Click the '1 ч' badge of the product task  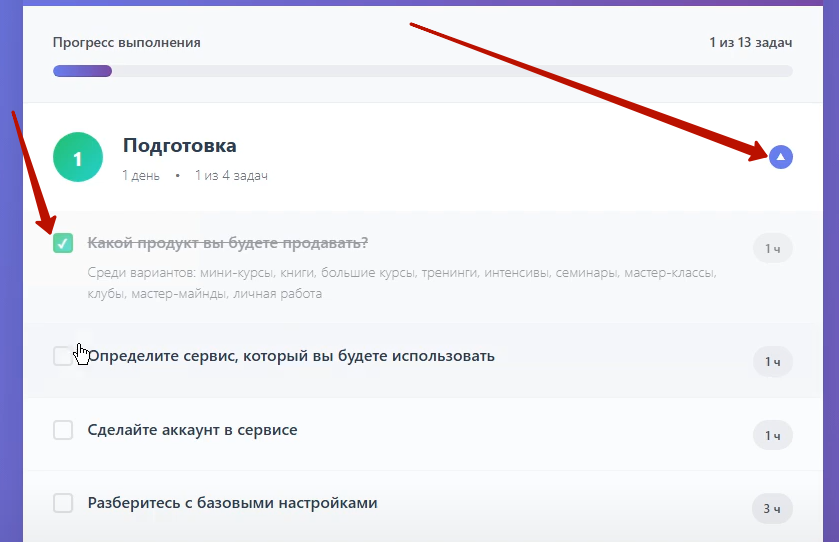pyautogui.click(x=773, y=248)
